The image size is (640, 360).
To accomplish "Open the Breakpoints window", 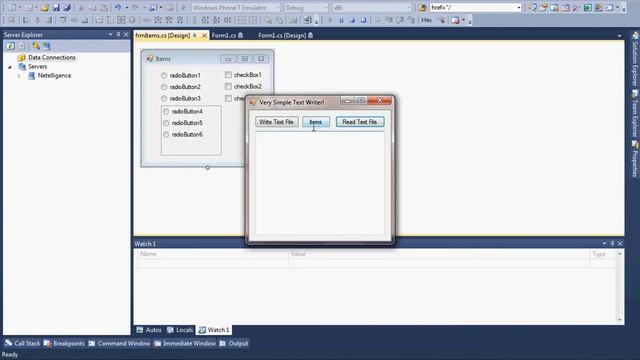I will (64, 344).
